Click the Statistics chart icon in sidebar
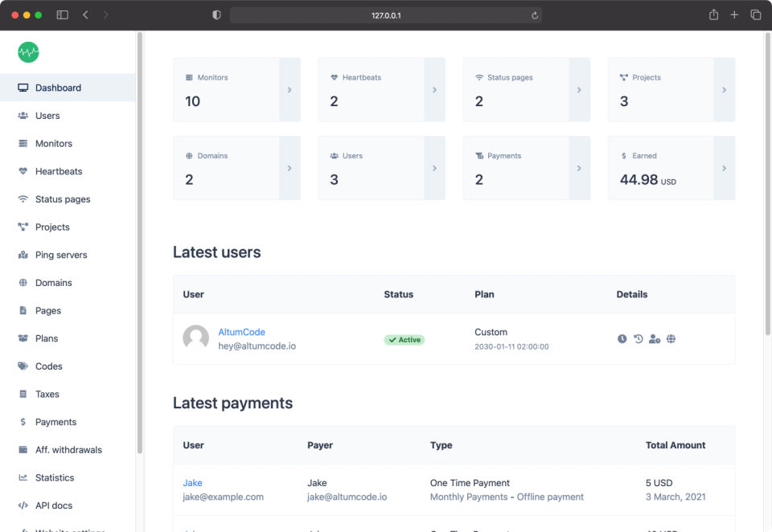Screen dimensions: 772x532 23,477
